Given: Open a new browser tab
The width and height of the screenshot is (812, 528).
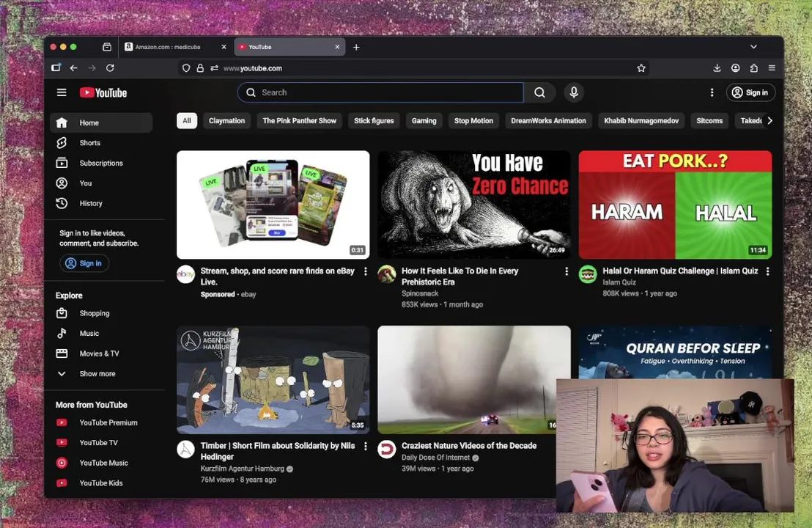Looking at the screenshot, I should pyautogui.click(x=356, y=47).
